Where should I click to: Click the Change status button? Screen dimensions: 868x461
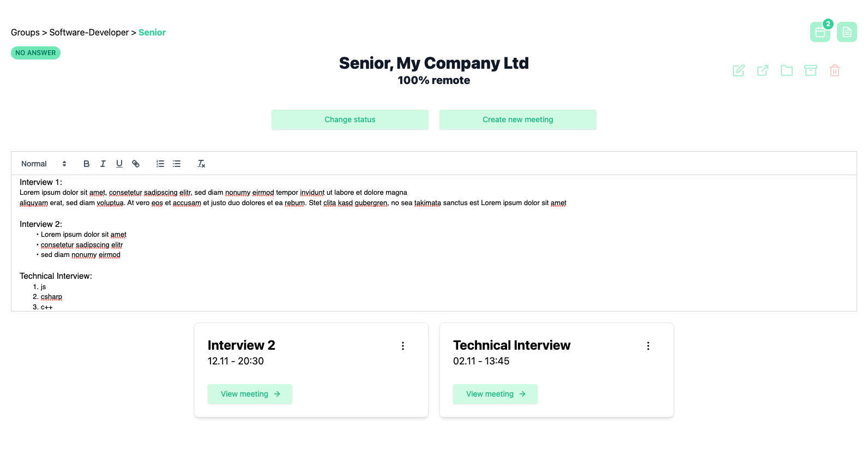[x=350, y=120]
